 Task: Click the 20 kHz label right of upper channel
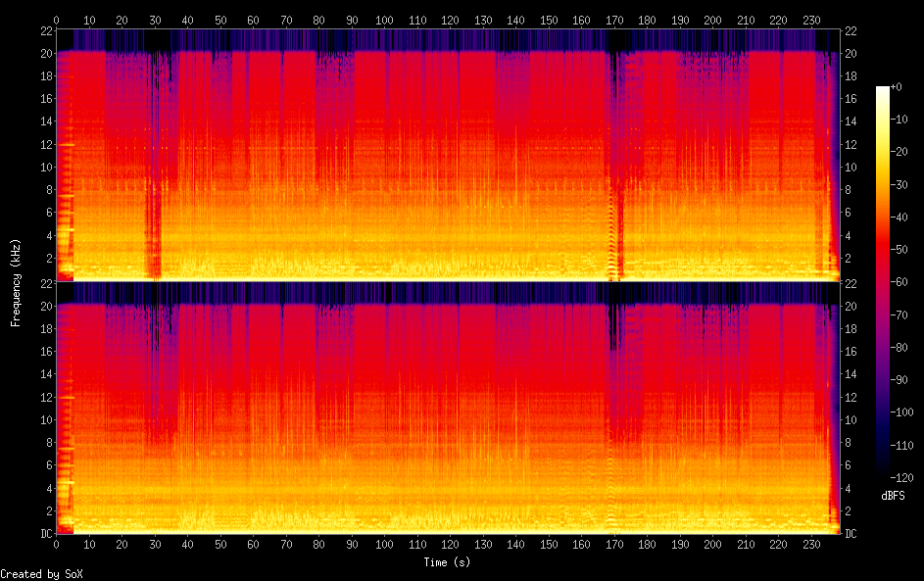(851, 53)
